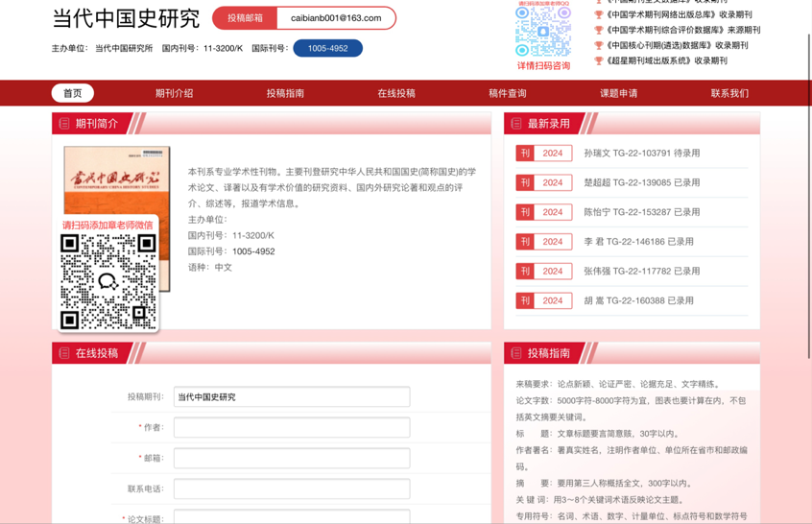The width and height of the screenshot is (812, 524).
Task: Click the 在线投稿 section header icon
Action: point(64,353)
